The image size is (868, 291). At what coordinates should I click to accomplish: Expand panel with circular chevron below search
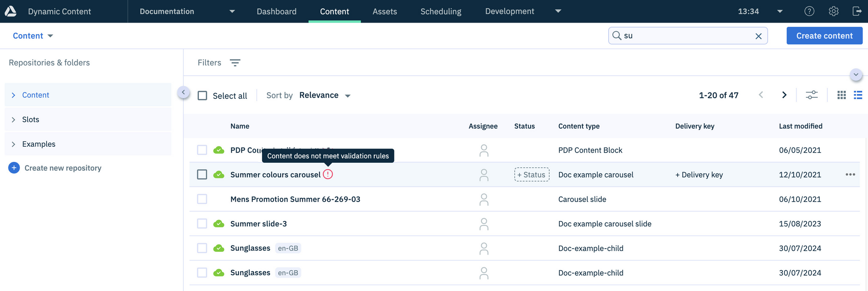click(856, 75)
